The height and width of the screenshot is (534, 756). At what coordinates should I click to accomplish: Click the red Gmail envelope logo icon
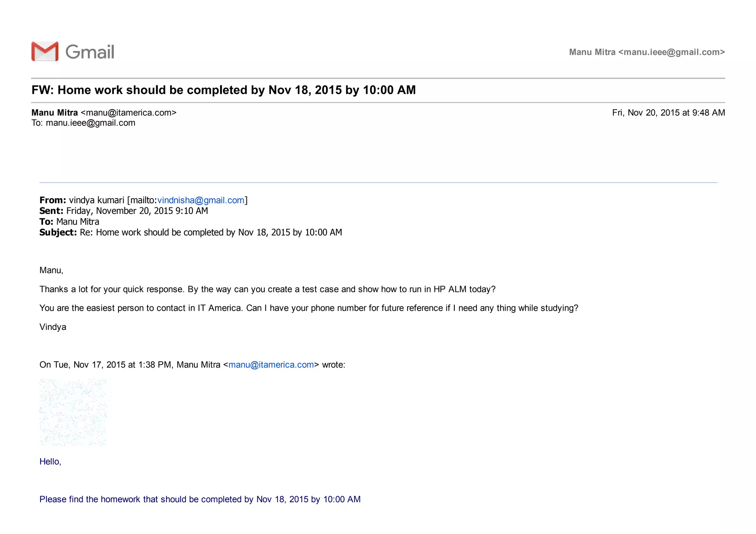pos(45,51)
